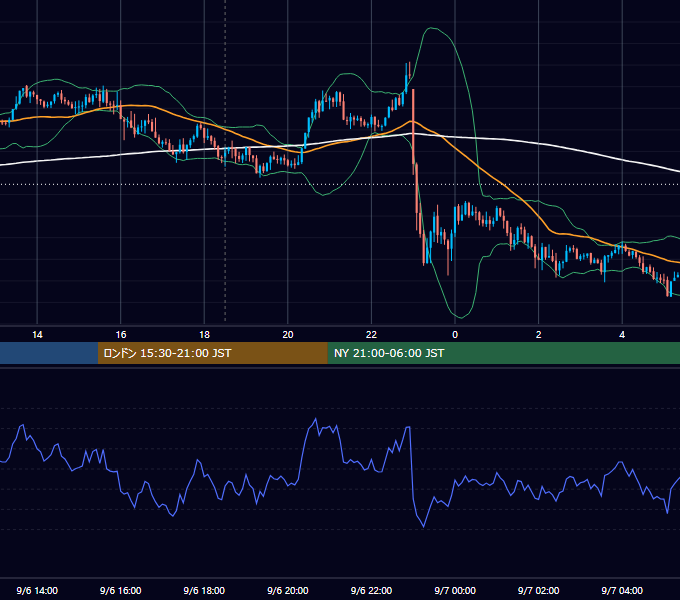The height and width of the screenshot is (600, 680).
Task: Select the NY 21:00-06:00 JST session bar
Action: (503, 353)
